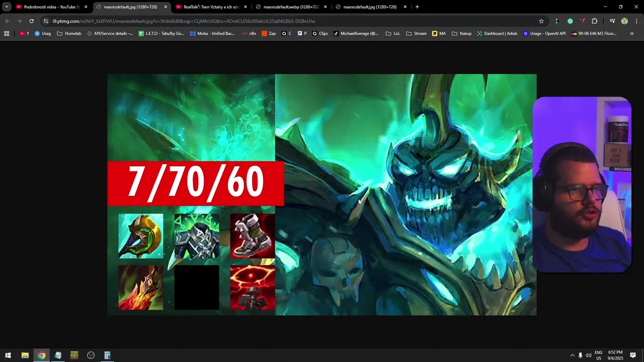
Task: Open File Explorer from taskbar
Action: (25, 355)
